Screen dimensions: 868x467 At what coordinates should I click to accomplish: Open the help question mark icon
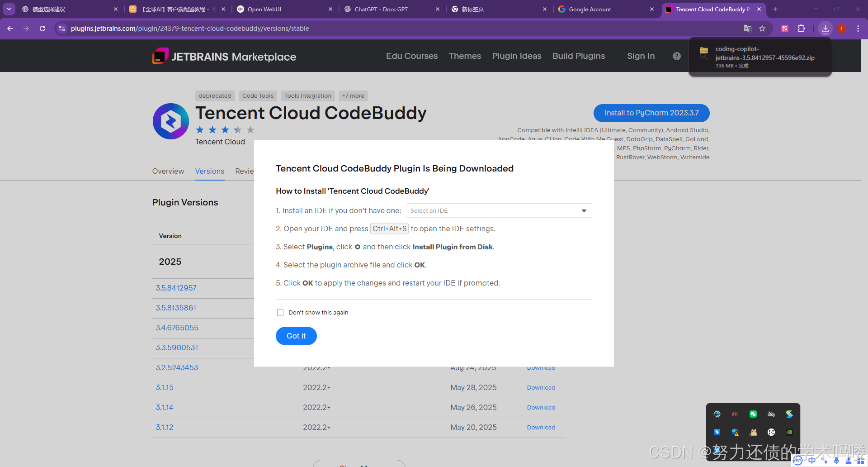click(677, 56)
